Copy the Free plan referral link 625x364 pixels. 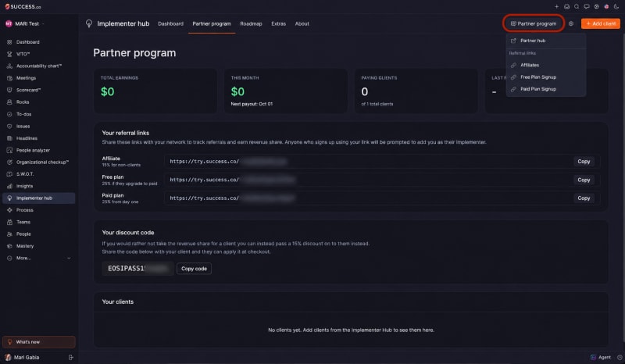click(x=584, y=180)
